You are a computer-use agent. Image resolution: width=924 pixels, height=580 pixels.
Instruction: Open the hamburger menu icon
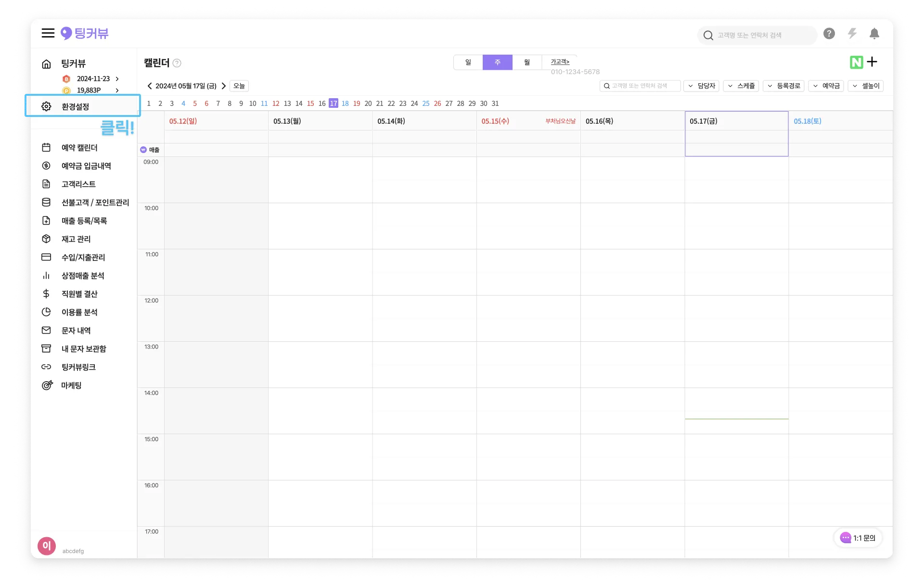point(48,33)
